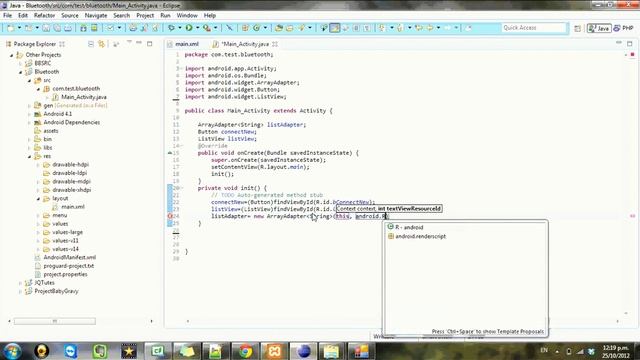The image size is (640, 360).
Task: Open the Android Virtual Device Manager icon
Action: (94, 28)
